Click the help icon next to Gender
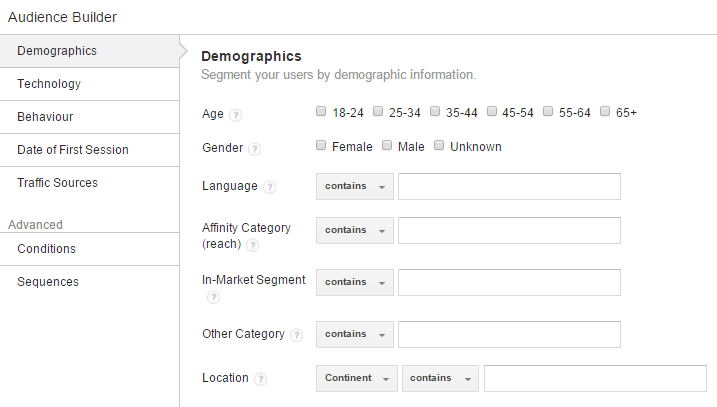Image resolution: width=717 pixels, height=407 pixels. [255, 149]
